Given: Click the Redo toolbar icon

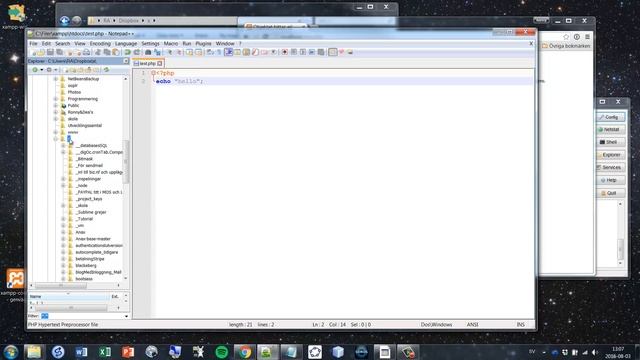Looking at the screenshot, I should point(137,52).
